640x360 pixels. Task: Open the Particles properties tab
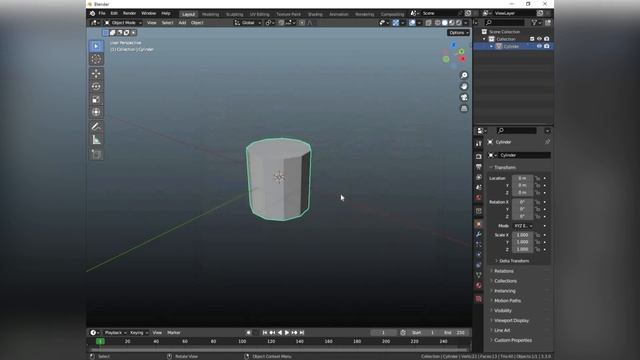pyautogui.click(x=479, y=244)
